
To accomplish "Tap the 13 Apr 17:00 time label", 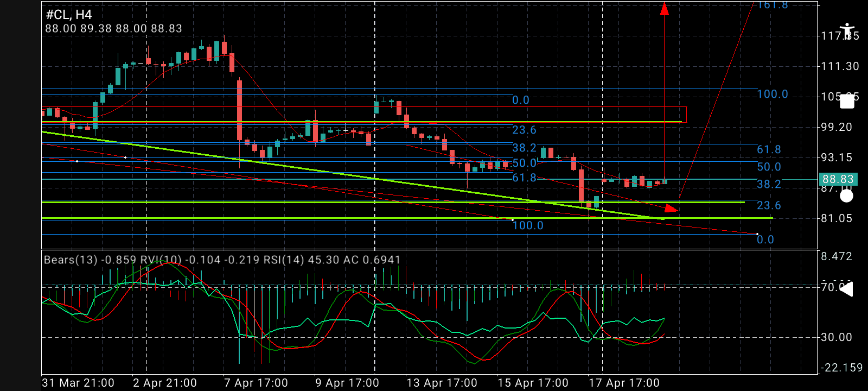I will (442, 383).
